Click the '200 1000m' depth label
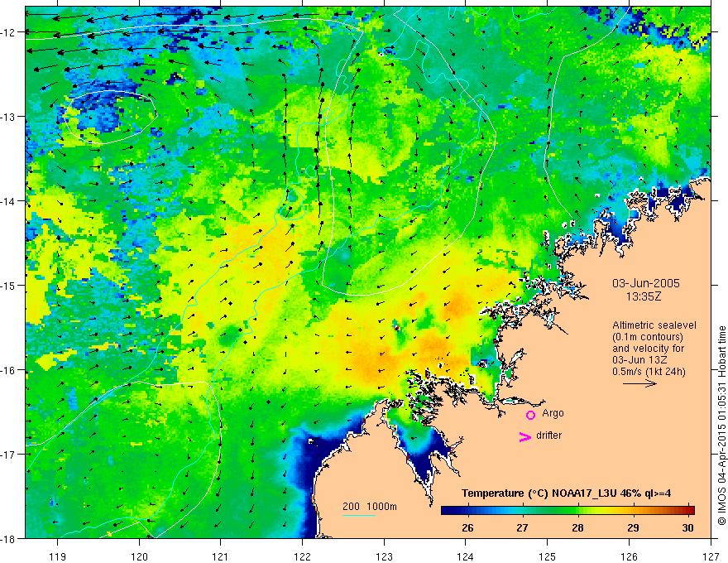728x563 pixels. (x=370, y=507)
